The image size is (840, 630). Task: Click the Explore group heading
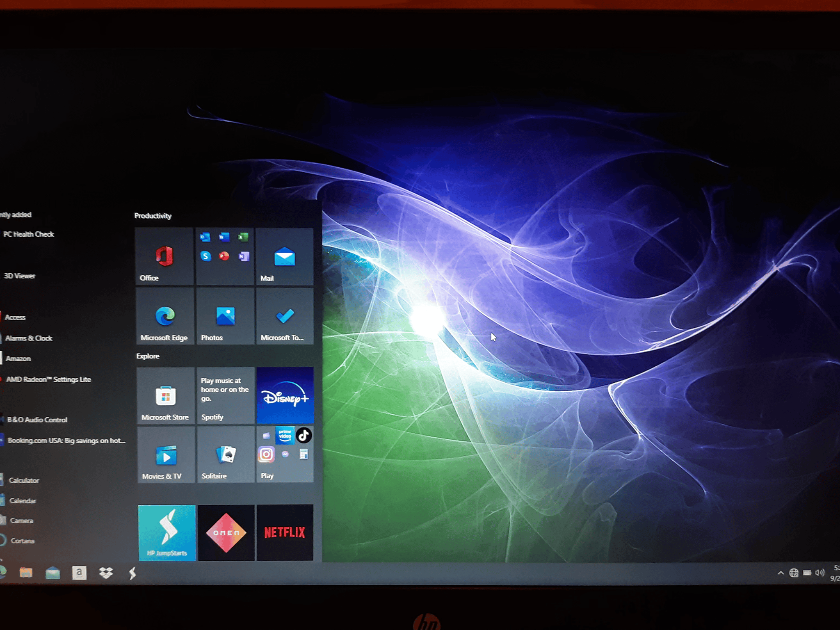click(148, 356)
